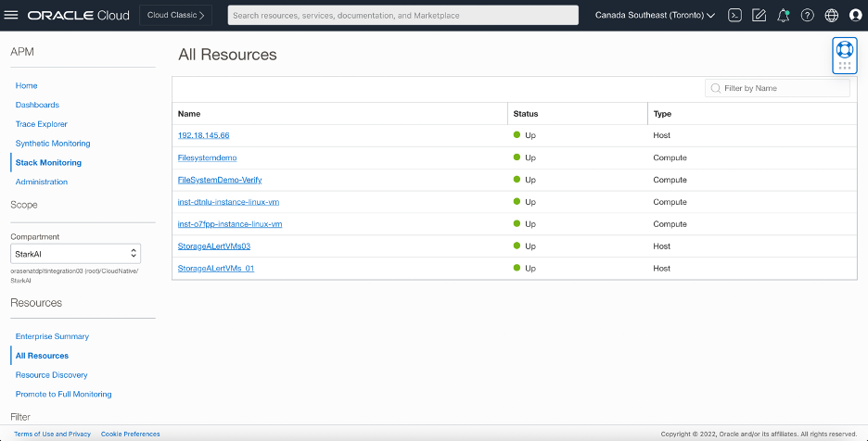Click the Cloud Classic button
This screenshot has width=868, height=441.
click(175, 16)
